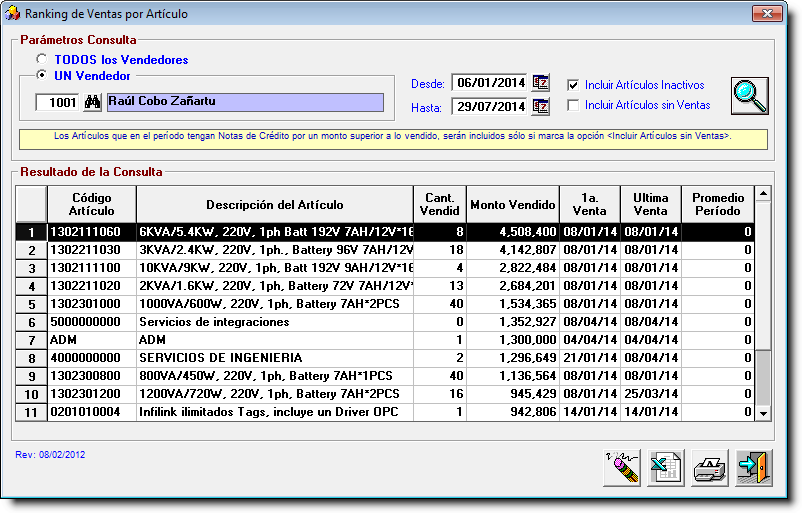802x513 pixels.
Task: Export results to Excel icon
Action: [666, 467]
